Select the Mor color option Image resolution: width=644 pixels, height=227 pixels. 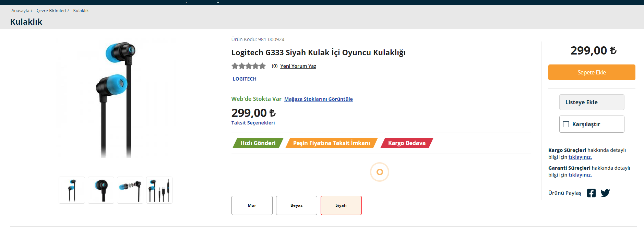[252, 205]
